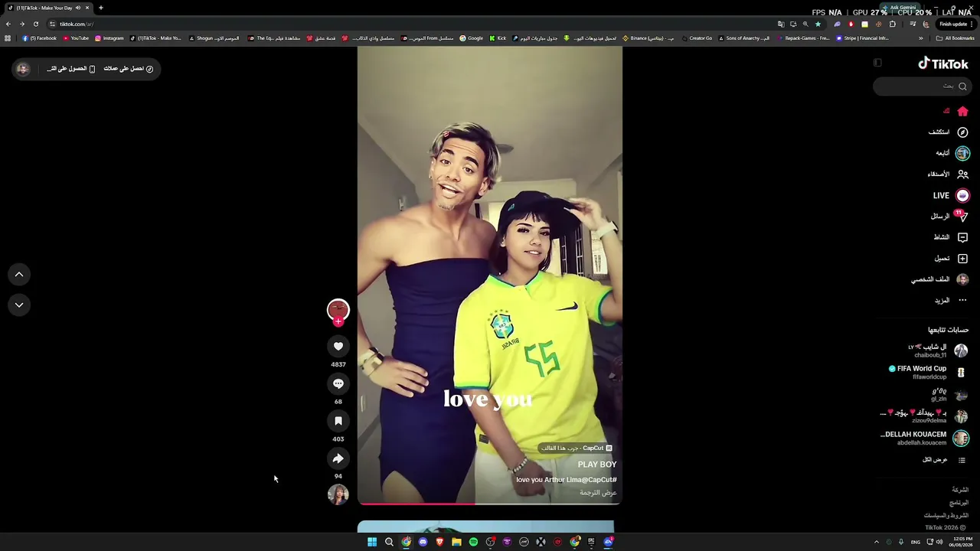
Task: Open the Friends icon in sidebar
Action: [x=962, y=174]
